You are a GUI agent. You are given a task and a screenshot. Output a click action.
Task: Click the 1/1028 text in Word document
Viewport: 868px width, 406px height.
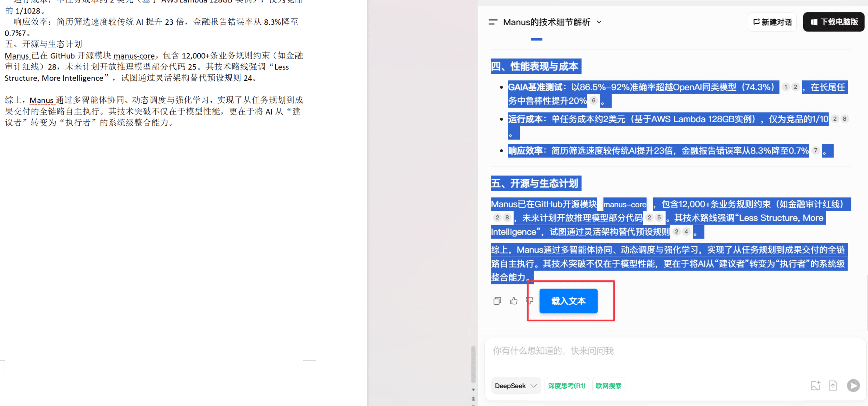pyautogui.click(x=28, y=11)
